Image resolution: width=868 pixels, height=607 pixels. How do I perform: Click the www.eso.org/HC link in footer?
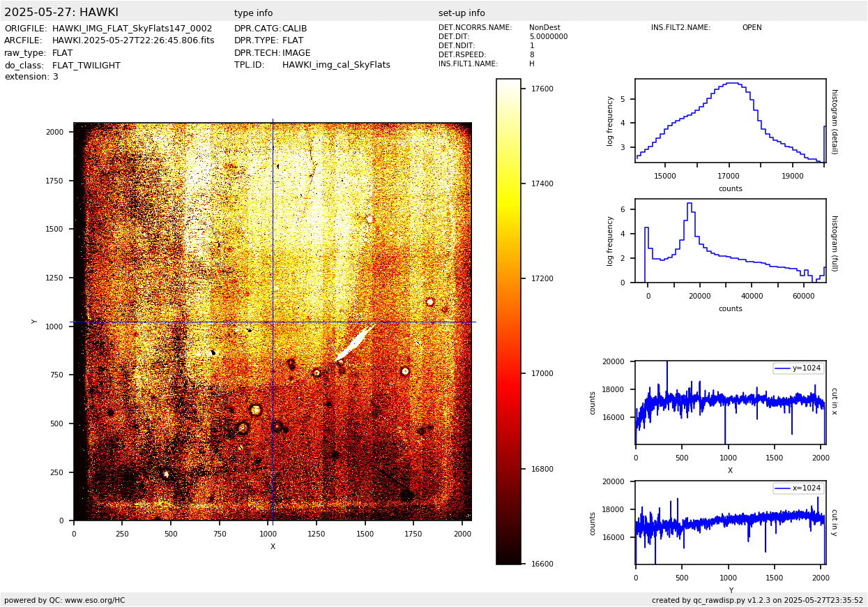coord(95,600)
